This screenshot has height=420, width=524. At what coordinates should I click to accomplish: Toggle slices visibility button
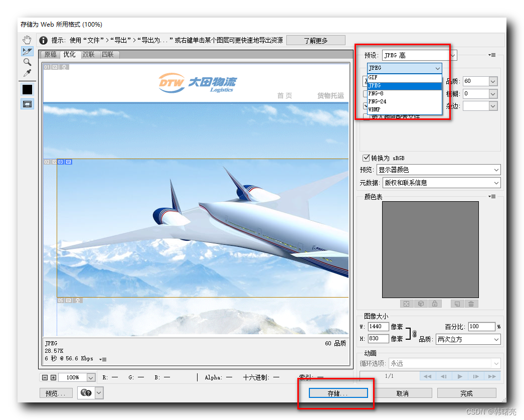[x=27, y=104]
